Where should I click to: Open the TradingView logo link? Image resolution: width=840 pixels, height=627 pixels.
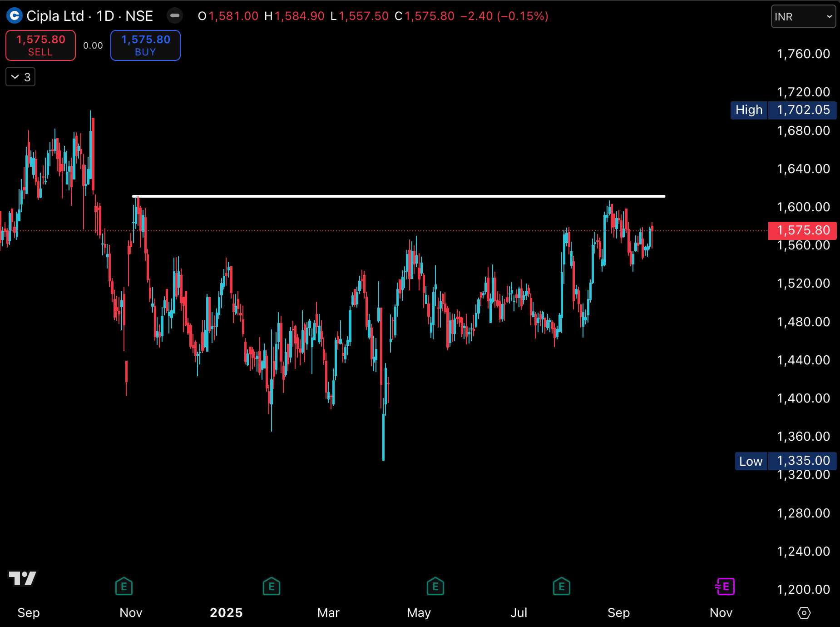[x=23, y=578]
